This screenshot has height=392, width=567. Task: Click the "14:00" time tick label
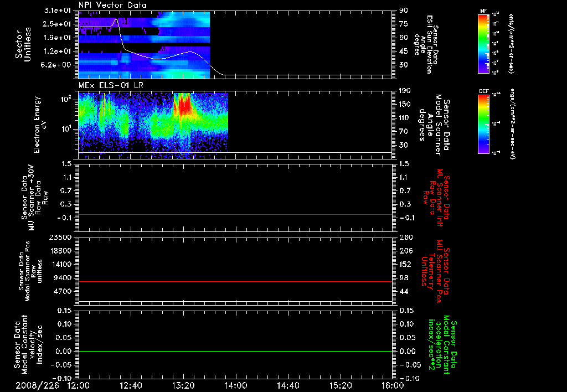pyautogui.click(x=236, y=386)
